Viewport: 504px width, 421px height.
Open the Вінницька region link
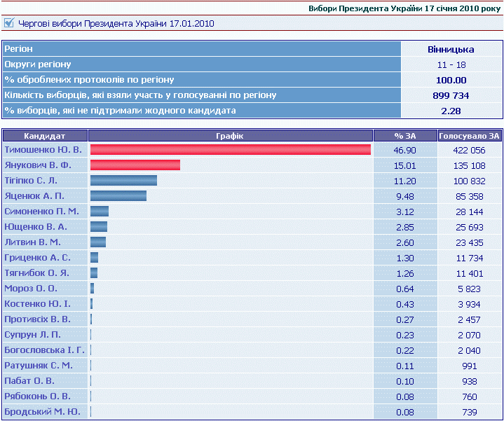point(450,49)
